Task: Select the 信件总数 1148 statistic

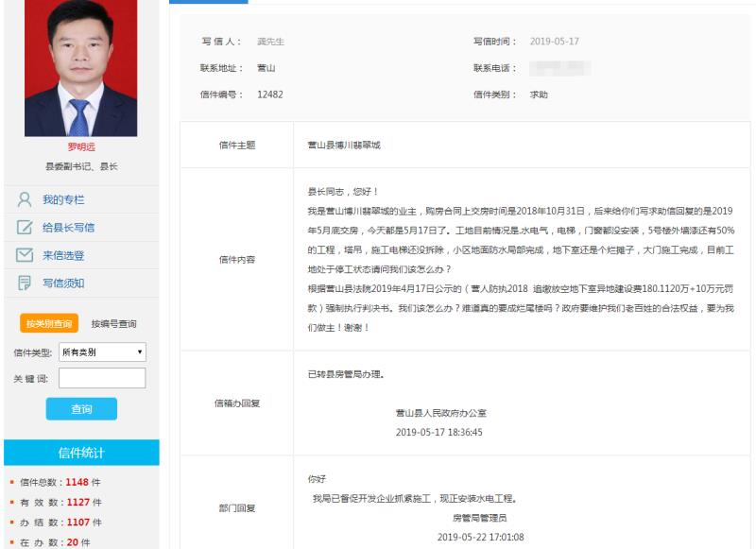Action: pos(60,482)
